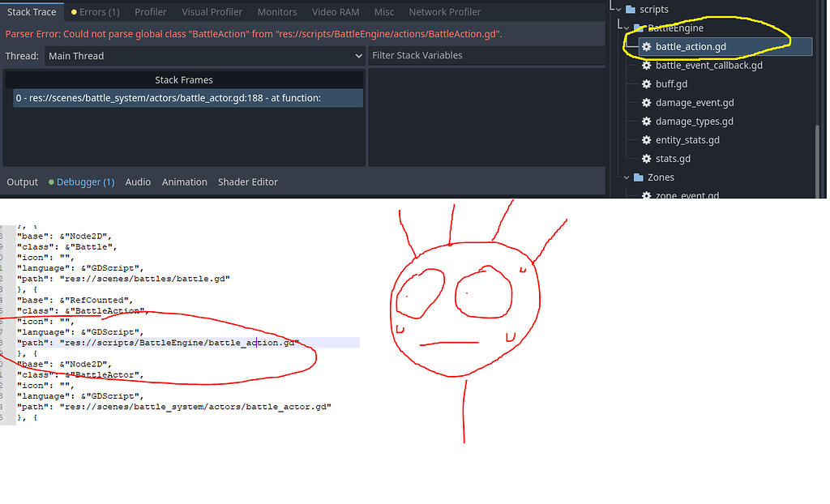Click the "res://scenes/battles/battle.gd" path line
The width and height of the screenshot is (830, 504).
pyautogui.click(x=123, y=279)
